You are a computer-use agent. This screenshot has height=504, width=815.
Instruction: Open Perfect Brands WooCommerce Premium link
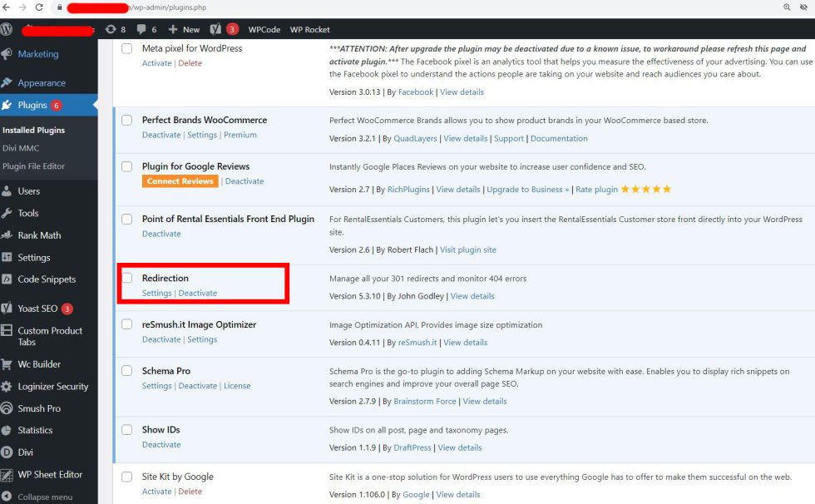pyautogui.click(x=240, y=135)
